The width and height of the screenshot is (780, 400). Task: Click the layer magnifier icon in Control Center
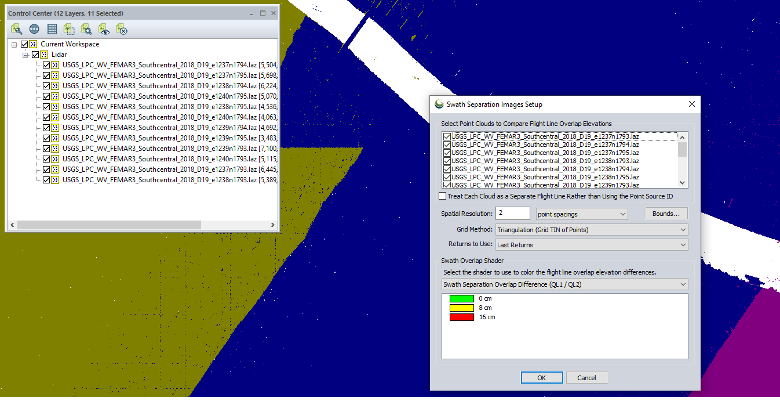pyautogui.click(x=85, y=29)
